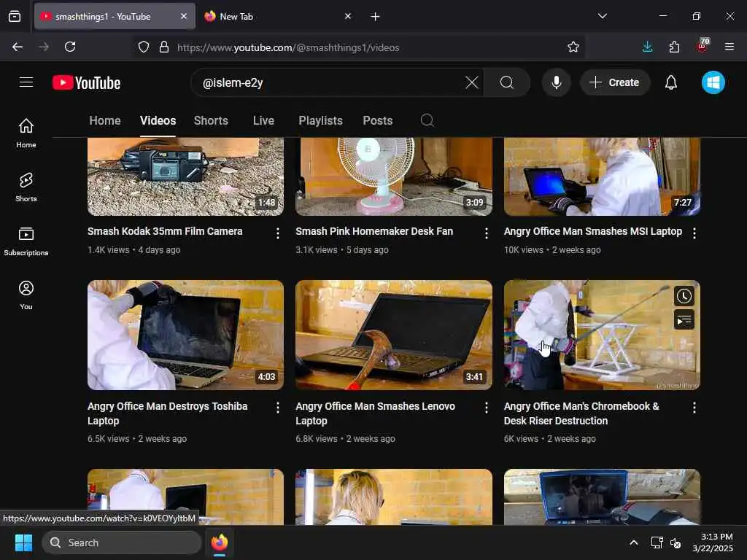Viewport: 747px width, 560px height.
Task: Play the Toshiba Laptop video thumbnail
Action: [185, 335]
